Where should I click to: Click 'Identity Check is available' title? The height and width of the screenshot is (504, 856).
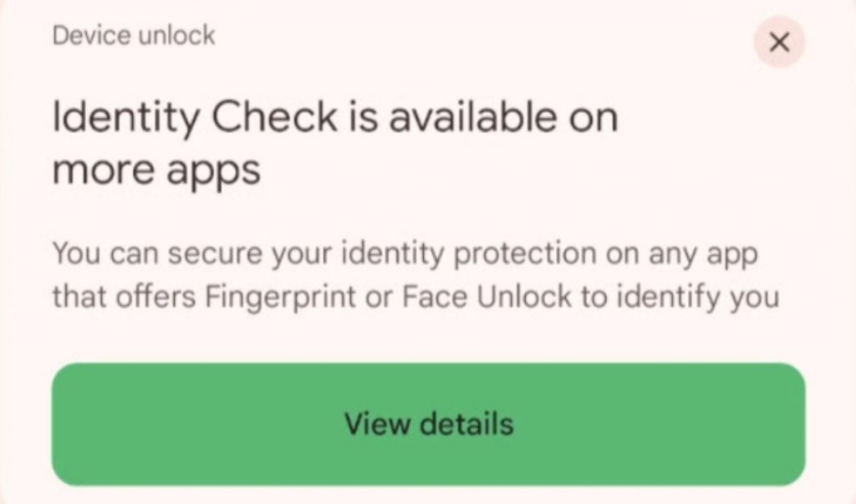334,117
